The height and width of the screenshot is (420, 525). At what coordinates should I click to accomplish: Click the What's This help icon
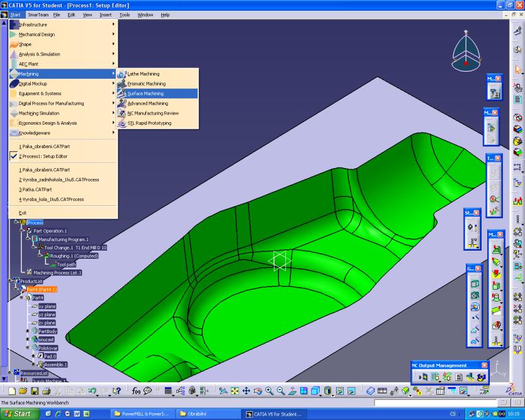coord(116,391)
